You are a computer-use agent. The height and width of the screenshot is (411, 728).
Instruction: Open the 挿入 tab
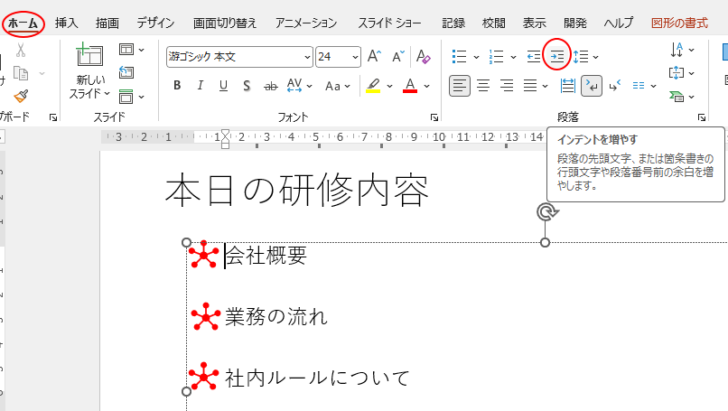coord(66,23)
